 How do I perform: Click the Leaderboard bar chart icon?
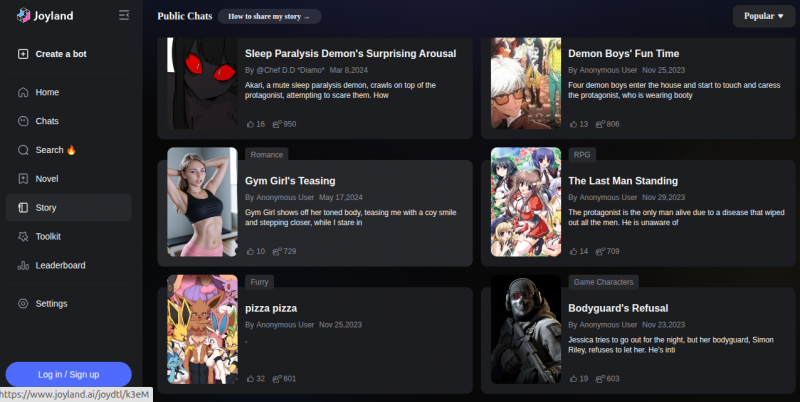click(23, 266)
